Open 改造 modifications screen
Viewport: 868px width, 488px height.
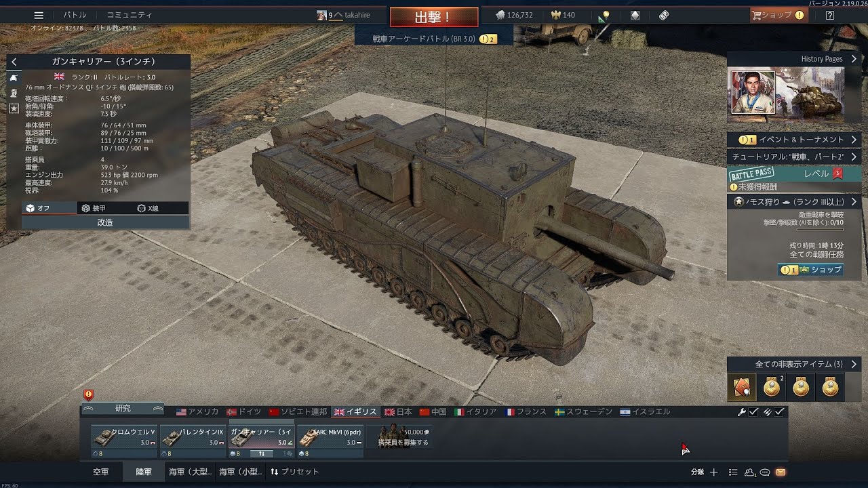tap(105, 222)
